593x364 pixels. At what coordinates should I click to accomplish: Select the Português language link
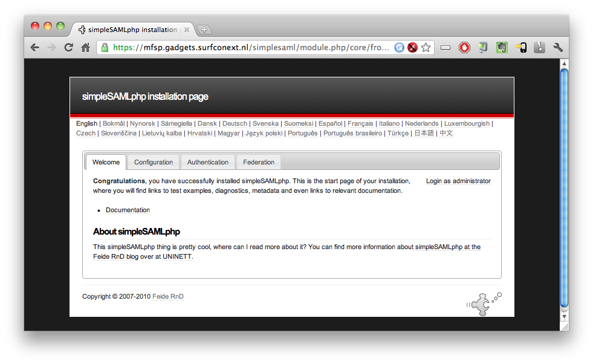tap(303, 134)
